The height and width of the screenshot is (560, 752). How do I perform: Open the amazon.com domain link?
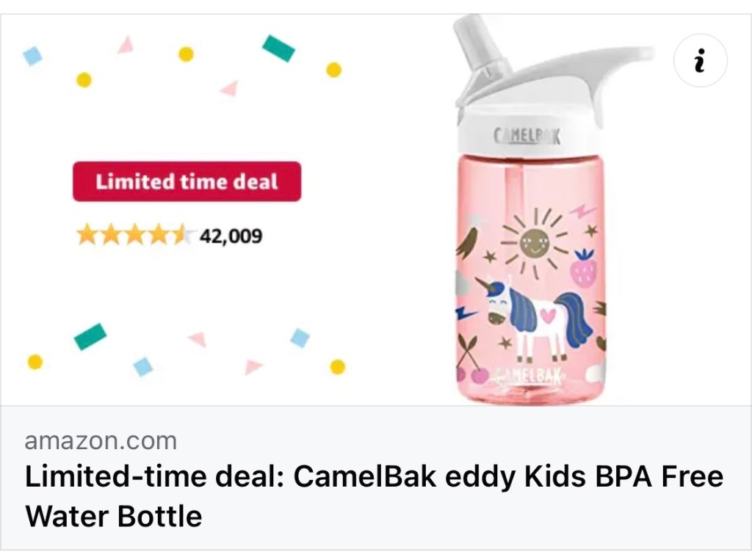(x=101, y=441)
